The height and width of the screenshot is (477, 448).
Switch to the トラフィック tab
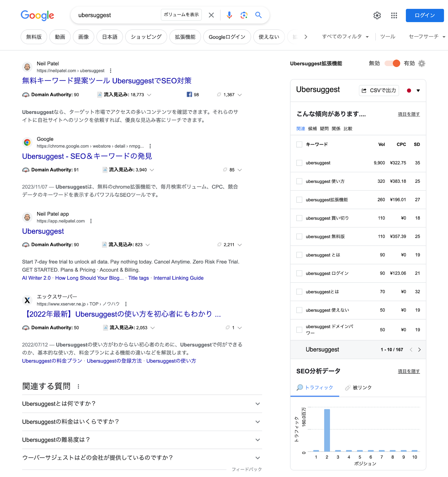pyautogui.click(x=315, y=388)
